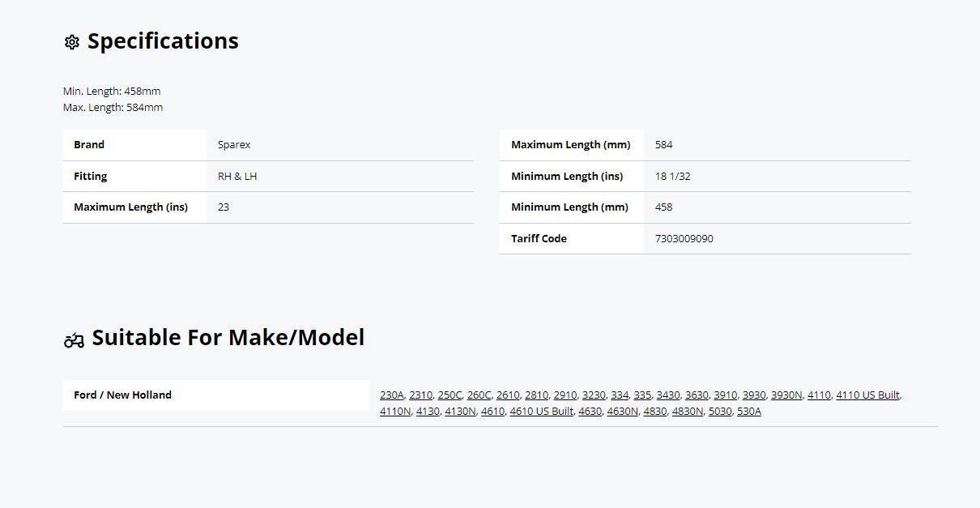This screenshot has width=980, height=508.
Task: Click the Minimum Length (mm) label
Action: [569, 207]
